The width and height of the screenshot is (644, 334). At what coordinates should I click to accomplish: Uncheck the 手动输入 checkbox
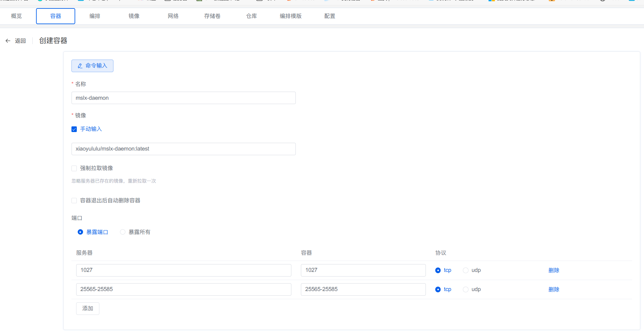(74, 129)
